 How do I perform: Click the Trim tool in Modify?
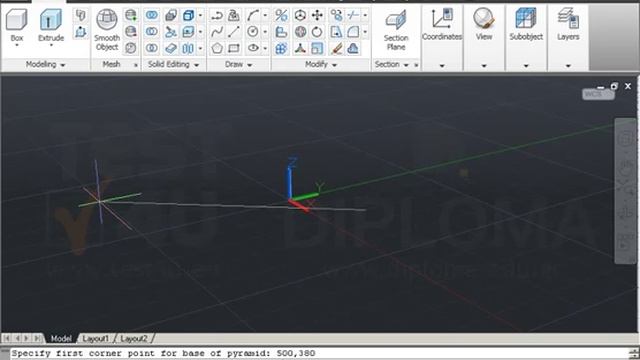[353, 16]
